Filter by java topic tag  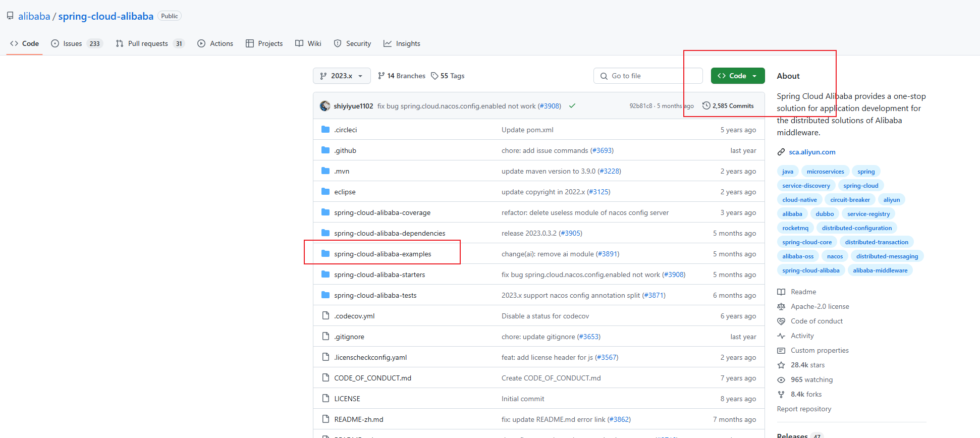coord(788,172)
